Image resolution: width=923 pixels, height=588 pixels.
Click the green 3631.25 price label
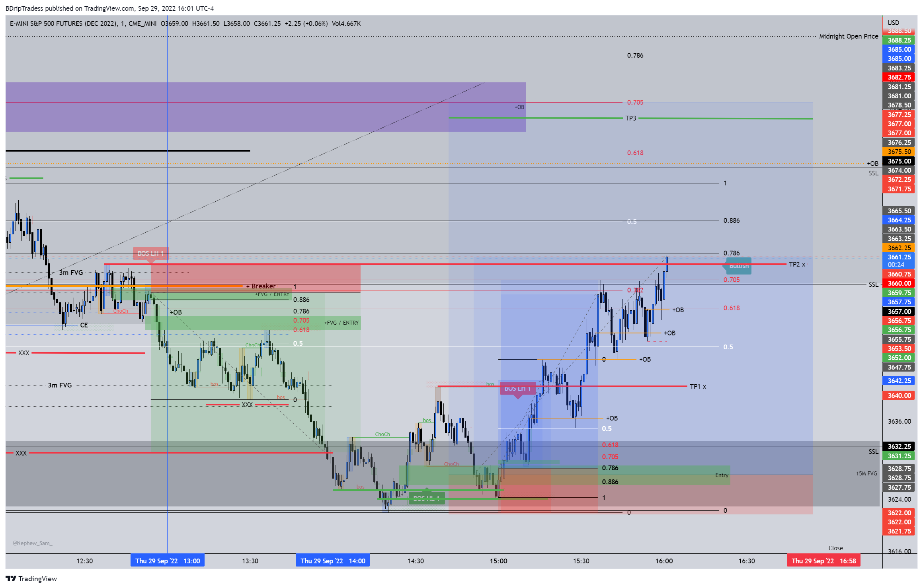click(899, 456)
